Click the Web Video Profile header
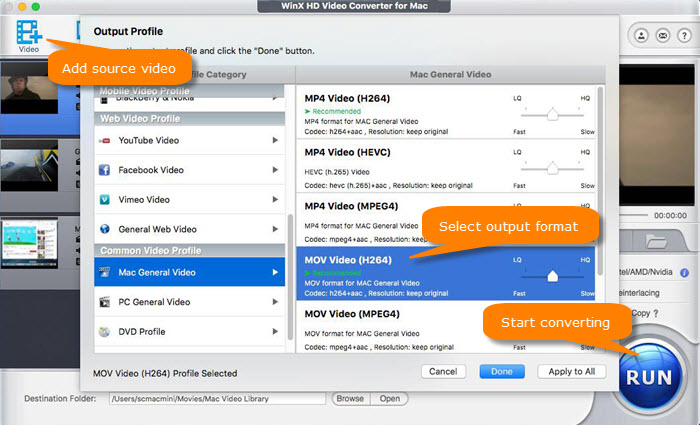 189,119
